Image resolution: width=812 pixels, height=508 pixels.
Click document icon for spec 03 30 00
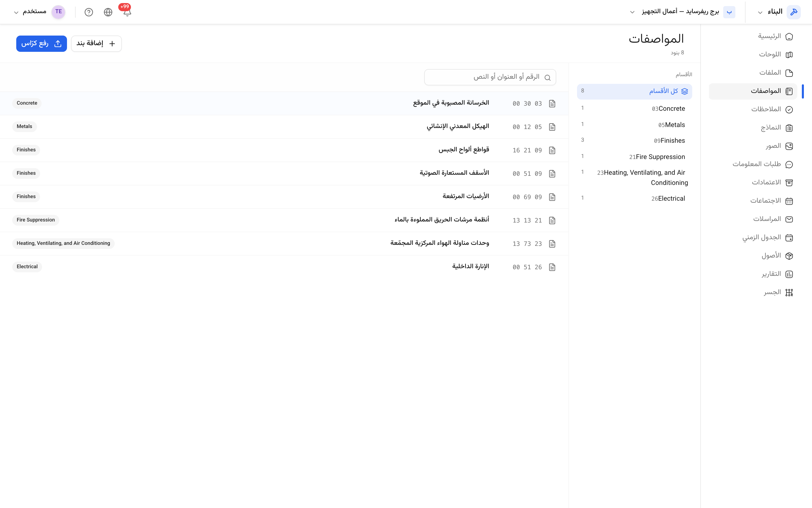(552, 103)
